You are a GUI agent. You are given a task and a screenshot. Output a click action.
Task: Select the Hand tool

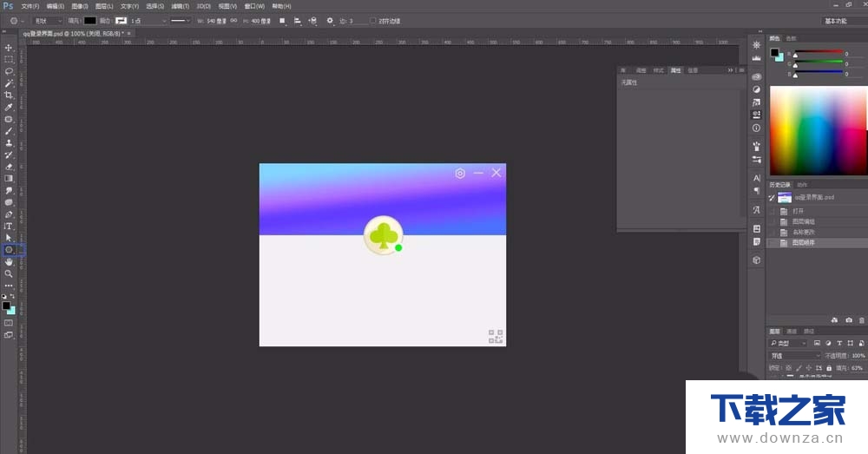9,262
